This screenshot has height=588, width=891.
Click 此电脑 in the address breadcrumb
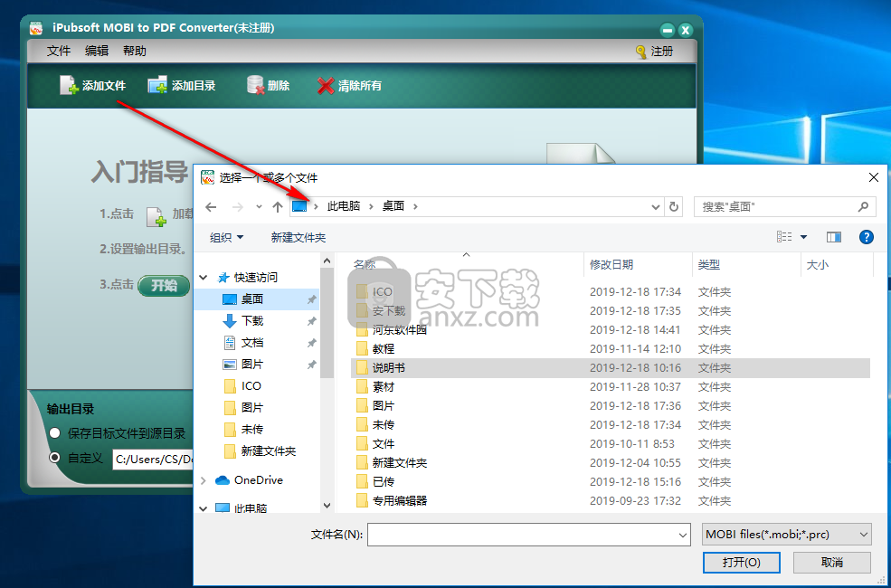coord(343,206)
